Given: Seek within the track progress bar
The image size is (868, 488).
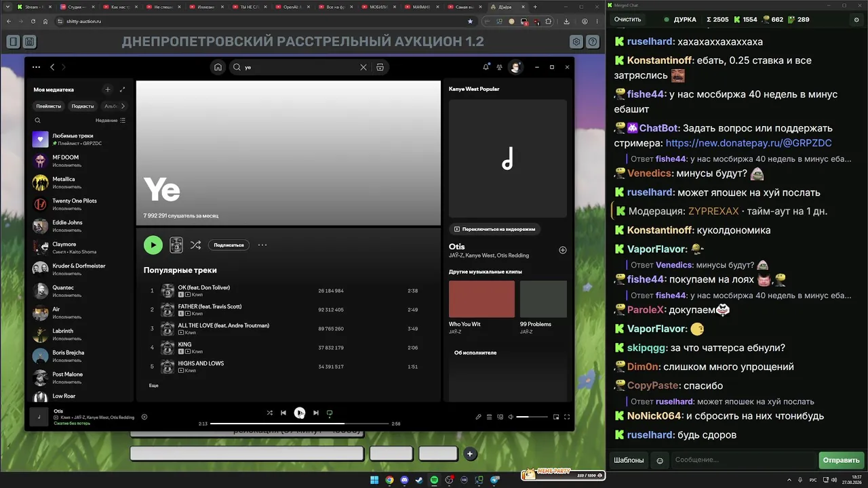Looking at the screenshot, I should (x=299, y=424).
